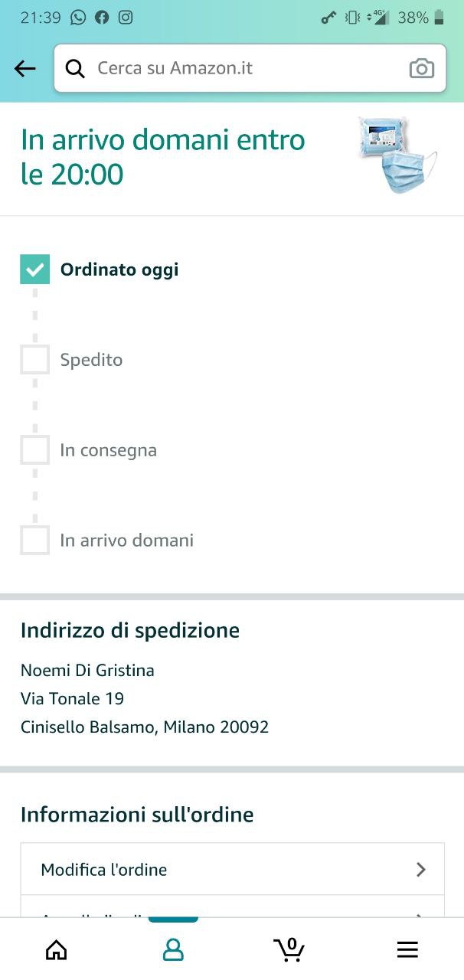
Task: Open the account profile tab
Action: (x=174, y=949)
